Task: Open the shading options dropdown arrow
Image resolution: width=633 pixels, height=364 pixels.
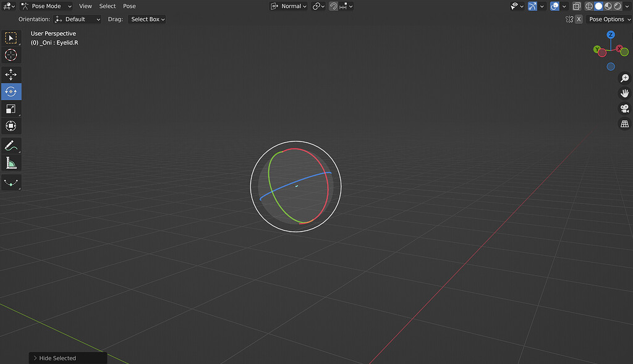Action: click(627, 6)
